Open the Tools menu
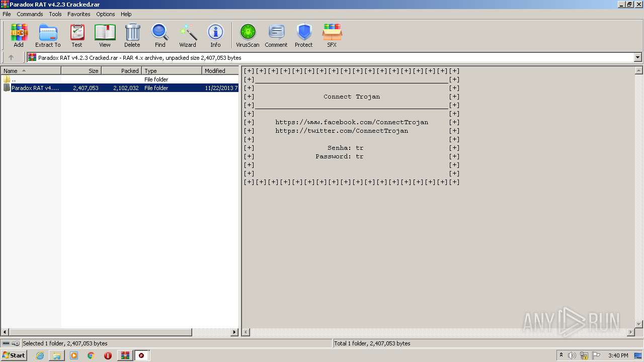This screenshot has width=644, height=362. tap(55, 14)
